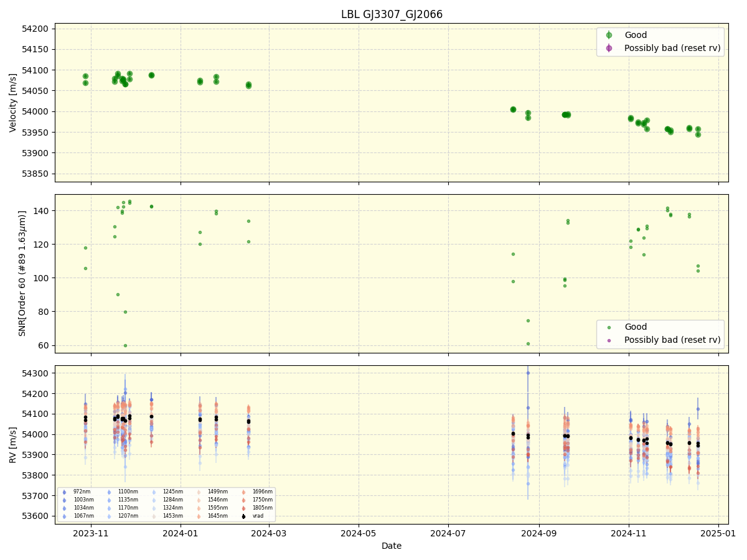
Task: Click the 'RV [m/s]' y-axis label
Action: 13,445
